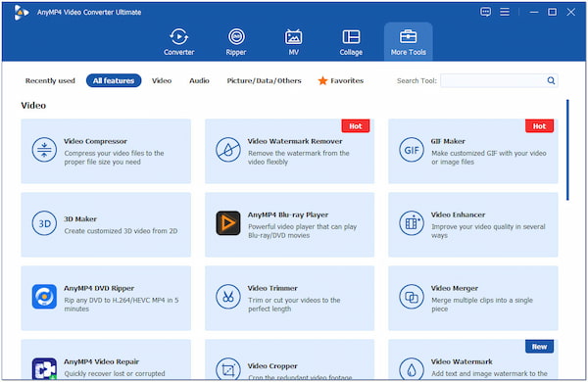The width and height of the screenshot is (588, 382).
Task: Open the Video Enhancer title
Action: [458, 215]
